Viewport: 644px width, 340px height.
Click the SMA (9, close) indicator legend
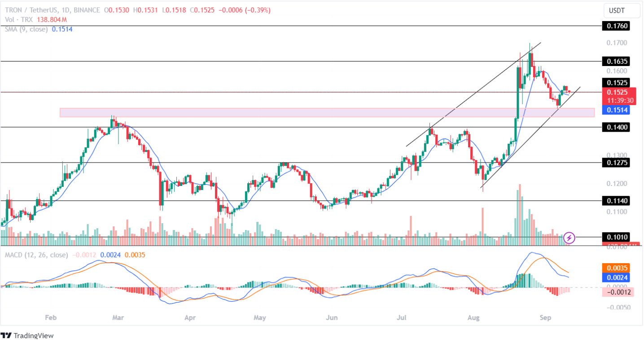(x=26, y=29)
